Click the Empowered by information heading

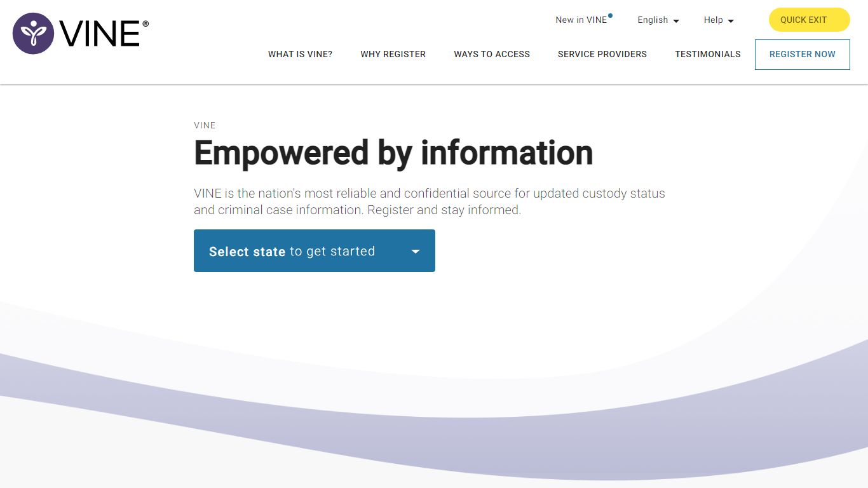click(393, 153)
